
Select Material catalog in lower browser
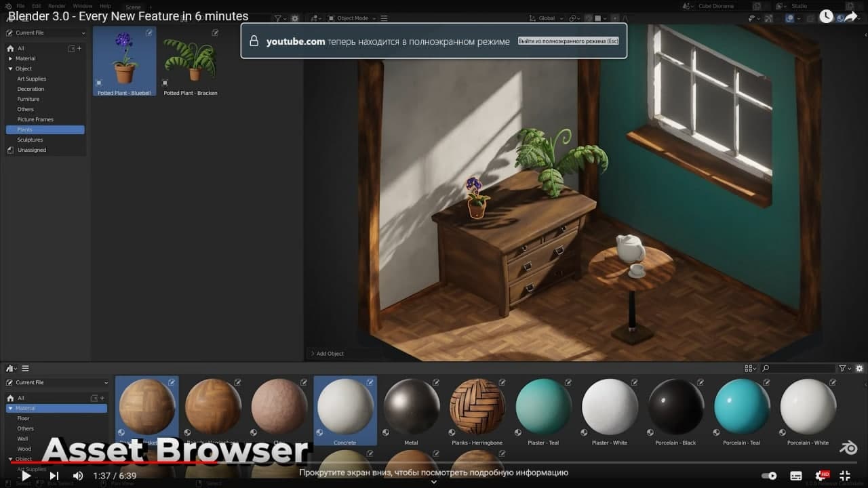coord(57,408)
